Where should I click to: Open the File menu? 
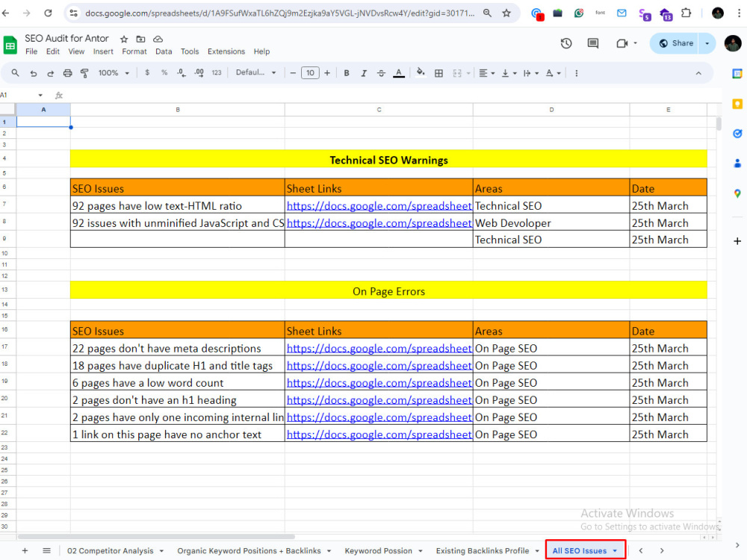(x=31, y=52)
